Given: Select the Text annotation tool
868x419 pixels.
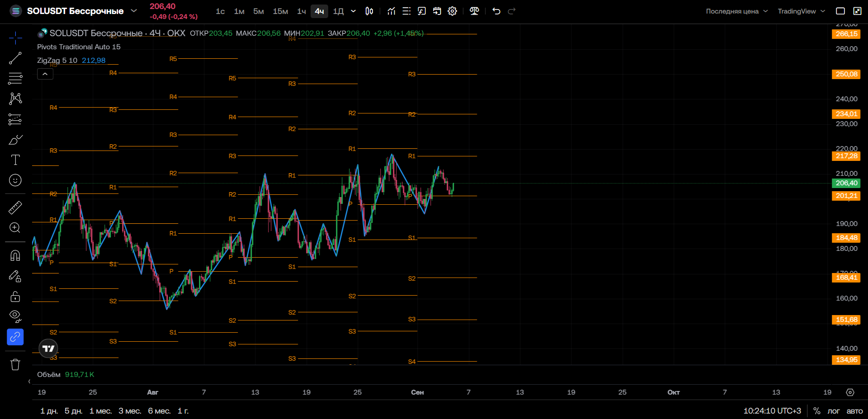Looking at the screenshot, I should tap(15, 160).
